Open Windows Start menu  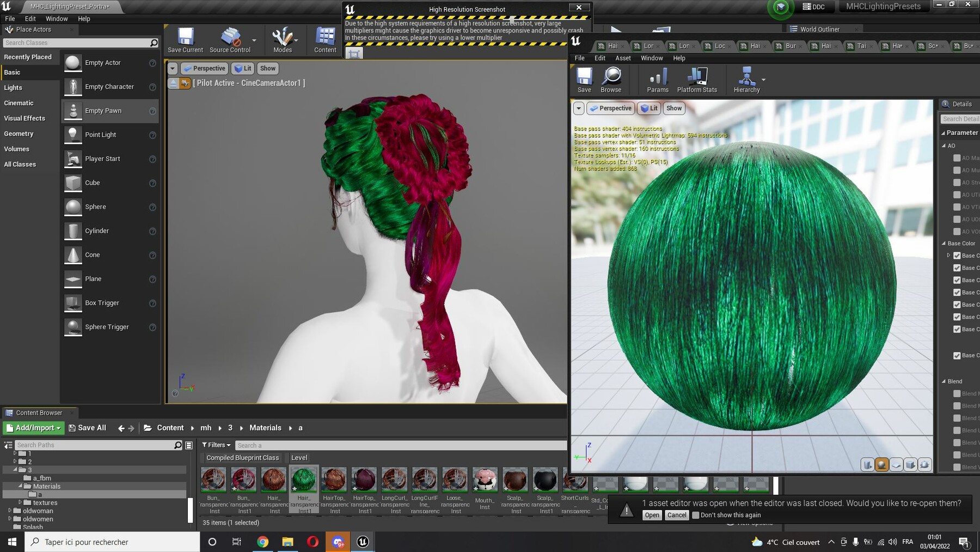coord(12,542)
